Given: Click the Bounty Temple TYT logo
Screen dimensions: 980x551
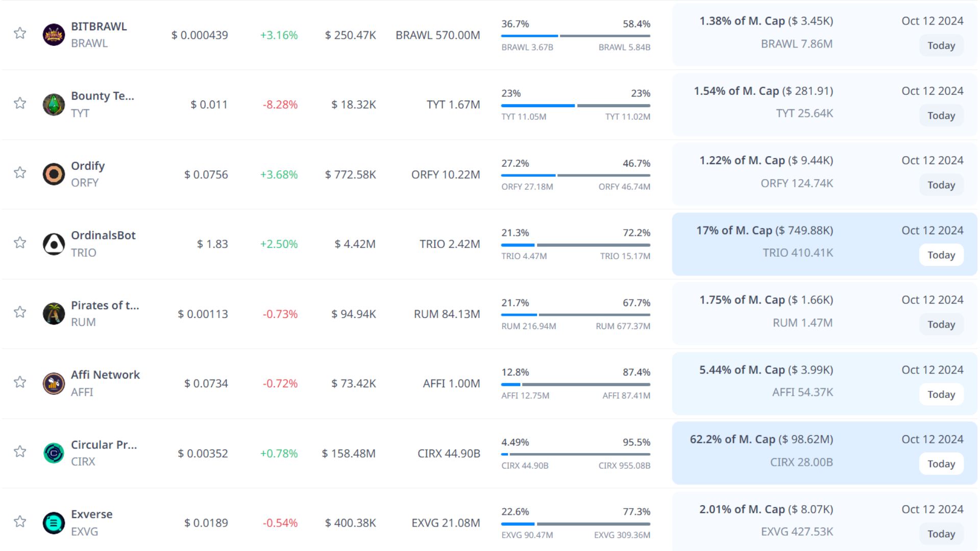Looking at the screenshot, I should click(x=54, y=105).
